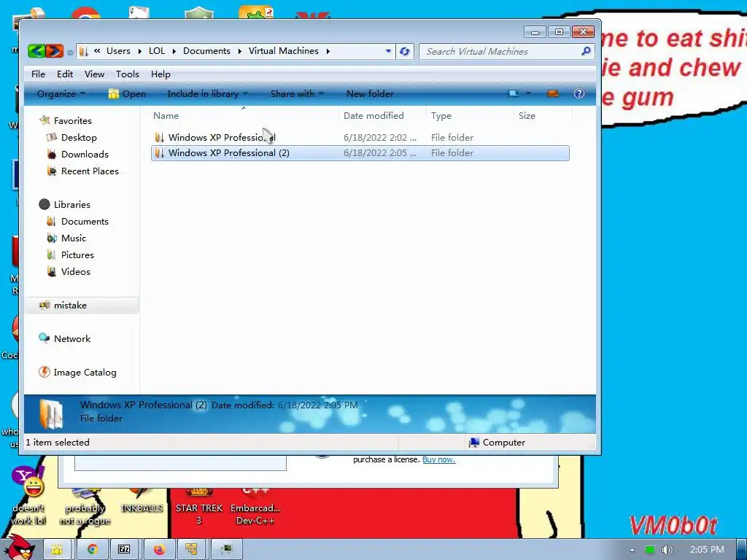Select Network in navigation pane
This screenshot has height=560, width=747.
(x=72, y=338)
